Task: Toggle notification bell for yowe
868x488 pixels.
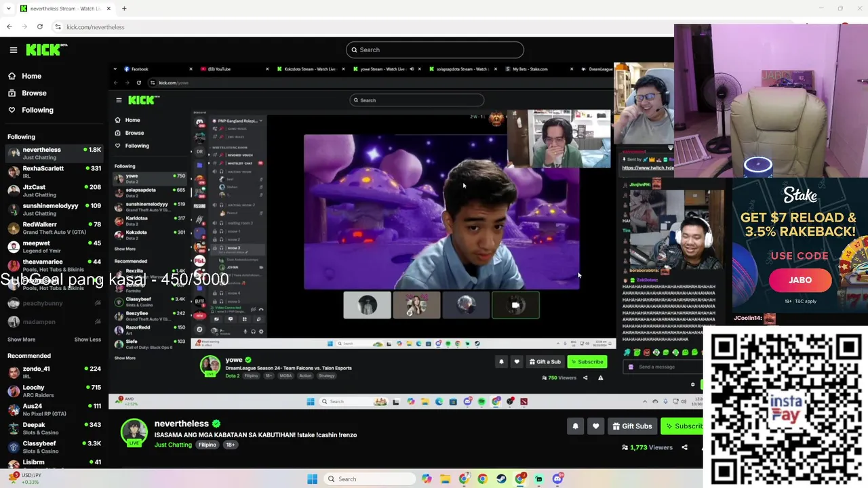Action: tap(501, 361)
